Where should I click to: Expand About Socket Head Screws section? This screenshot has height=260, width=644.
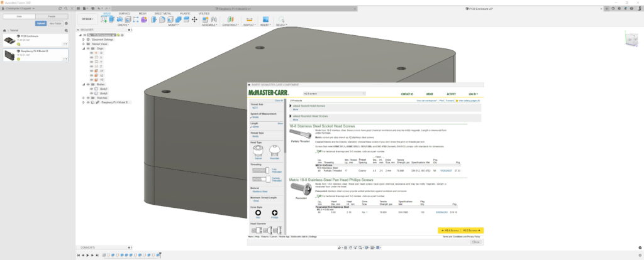[291, 106]
